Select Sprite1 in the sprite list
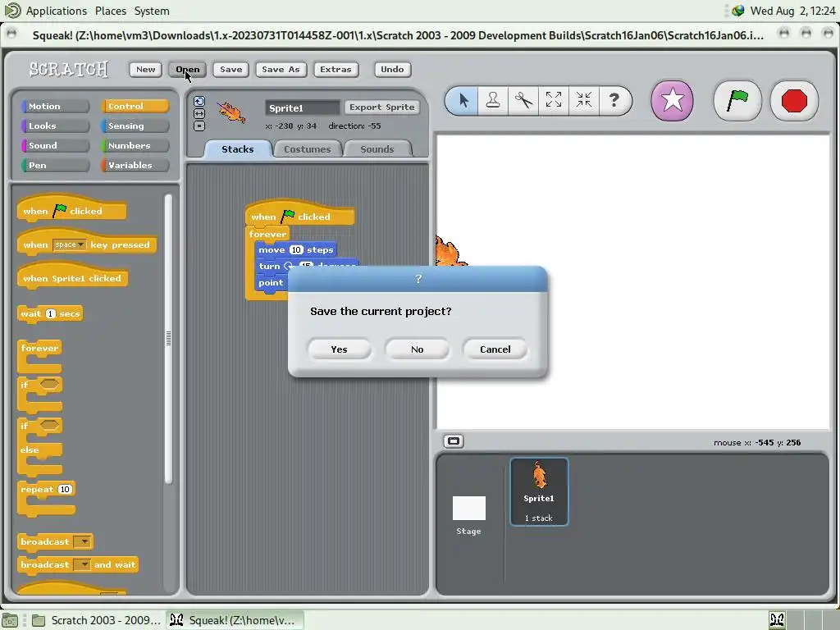The width and height of the screenshot is (840, 630). click(539, 492)
